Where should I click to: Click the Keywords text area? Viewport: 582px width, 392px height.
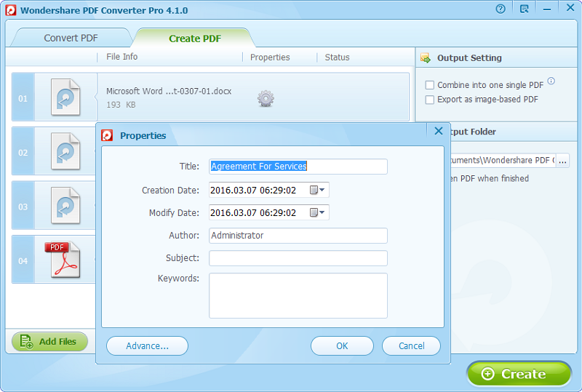(298, 296)
